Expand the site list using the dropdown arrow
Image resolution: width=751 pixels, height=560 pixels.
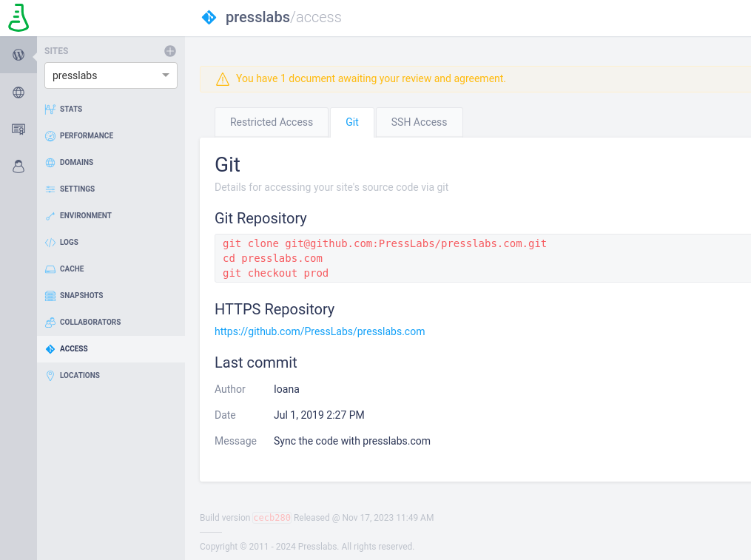166,75
